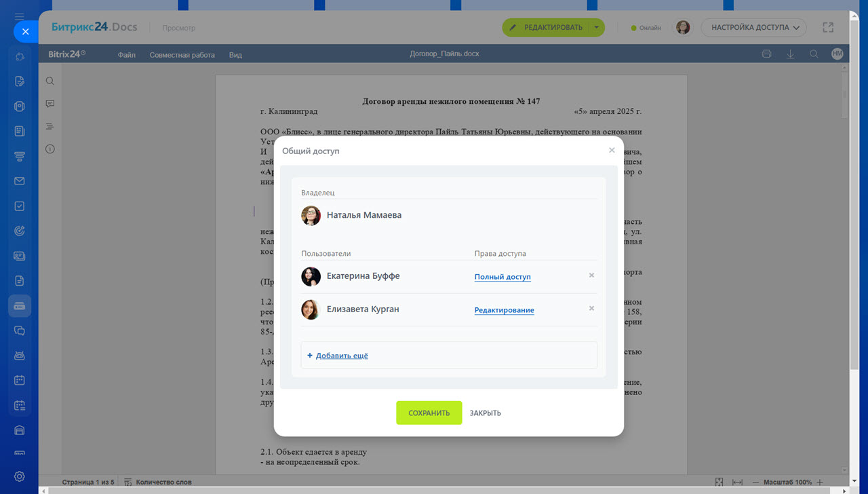Open the goal target icon in left sidebar
Image resolution: width=868 pixels, height=494 pixels.
[x=20, y=231]
